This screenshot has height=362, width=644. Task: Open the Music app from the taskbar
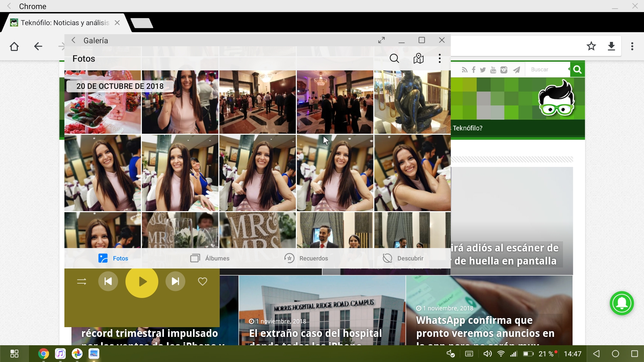coord(60,354)
